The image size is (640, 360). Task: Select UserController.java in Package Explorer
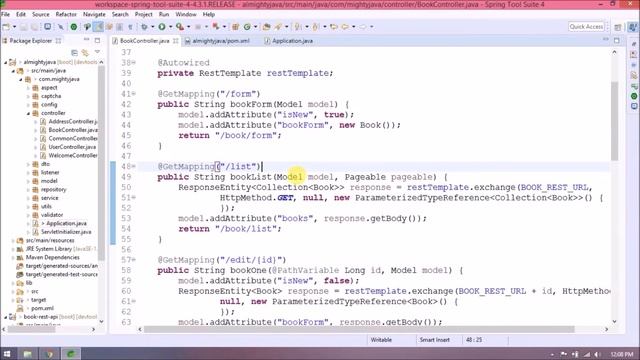point(72,147)
